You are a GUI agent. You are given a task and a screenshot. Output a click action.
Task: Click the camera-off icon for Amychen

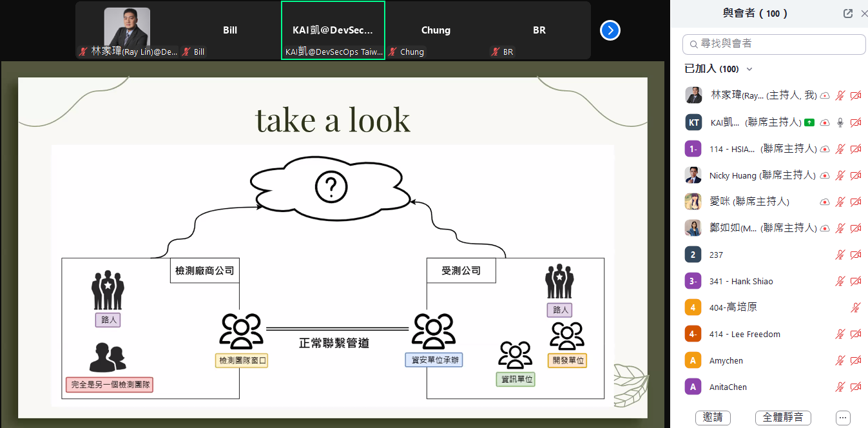pos(855,361)
